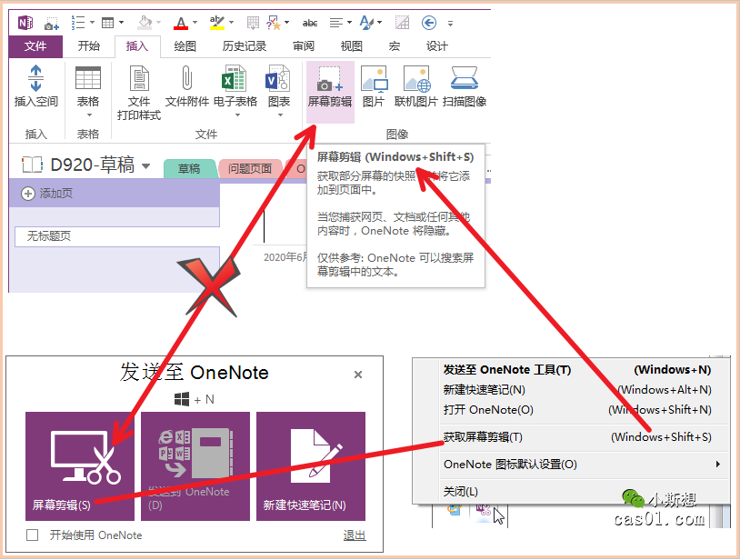Open the 文件 tab
This screenshot has width=740, height=560.
click(35, 46)
